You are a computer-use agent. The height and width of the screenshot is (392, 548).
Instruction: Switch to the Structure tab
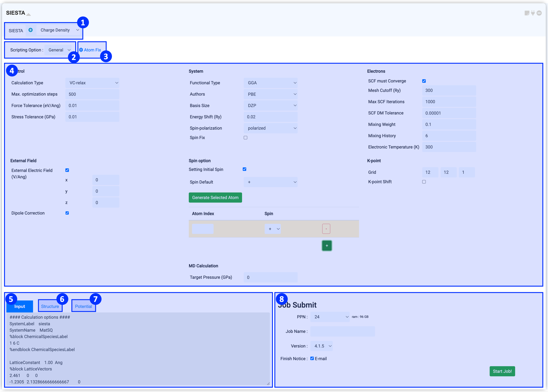[x=50, y=306]
